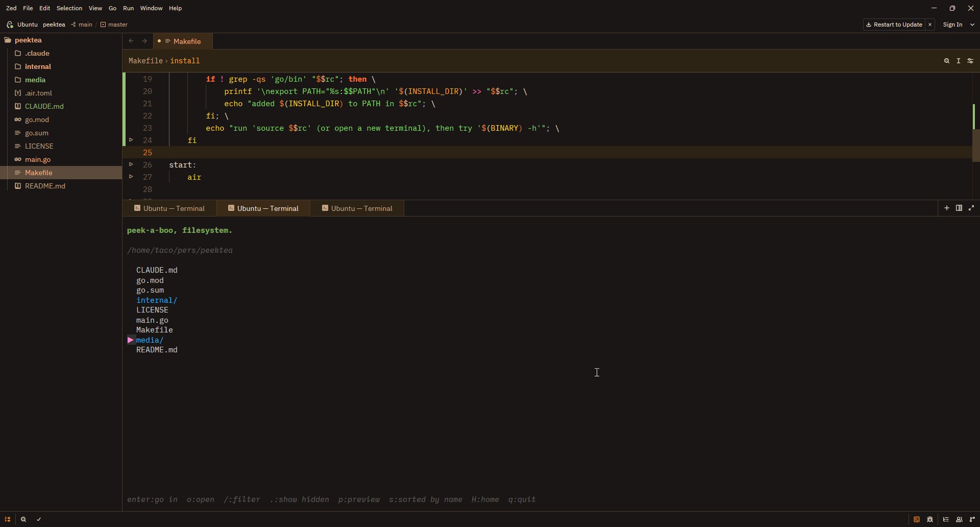Screen dimensions: 980x527
Task: Open Edit menu
Action: click(45, 8)
